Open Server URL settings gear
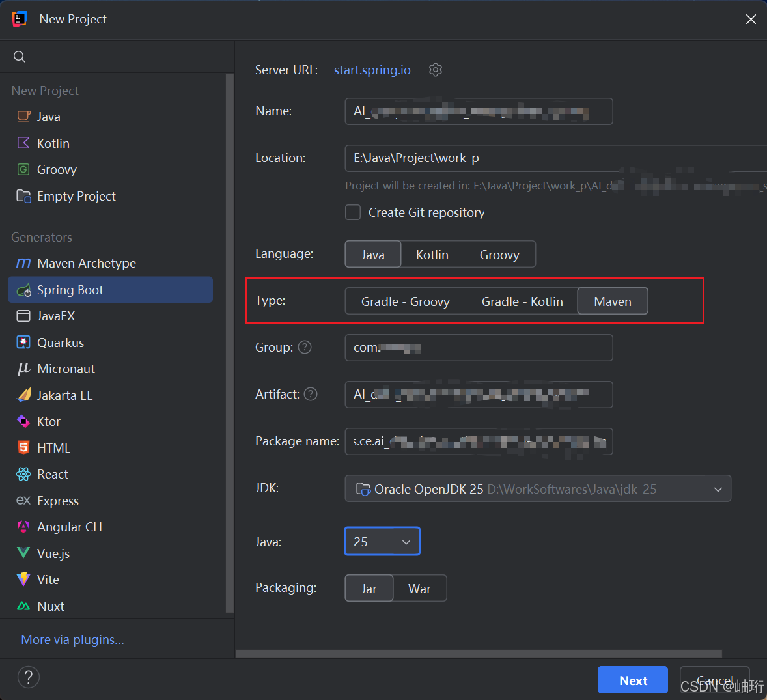Viewport: 767px width, 700px height. pyautogui.click(x=436, y=70)
